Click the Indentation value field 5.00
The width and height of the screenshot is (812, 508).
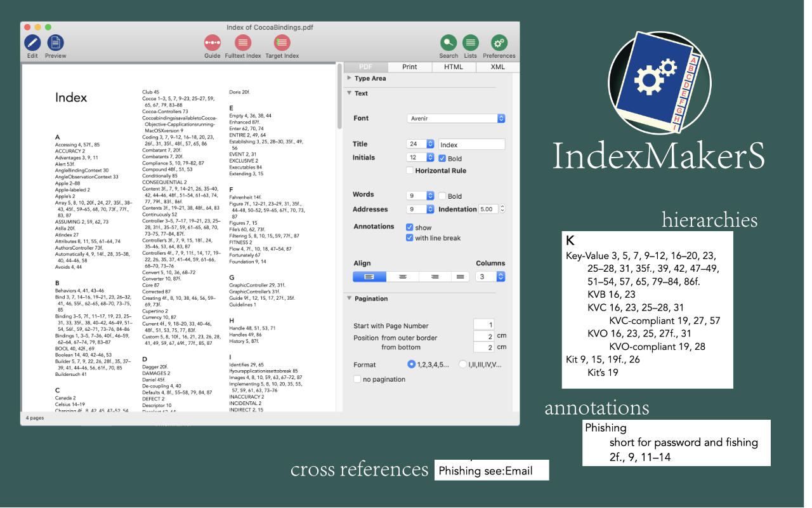pyautogui.click(x=488, y=209)
